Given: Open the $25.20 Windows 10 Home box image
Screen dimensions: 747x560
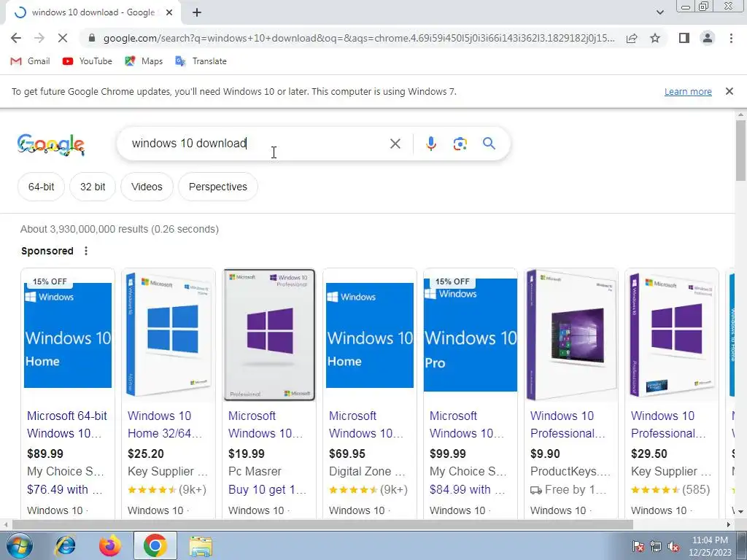Looking at the screenshot, I should pos(169,335).
